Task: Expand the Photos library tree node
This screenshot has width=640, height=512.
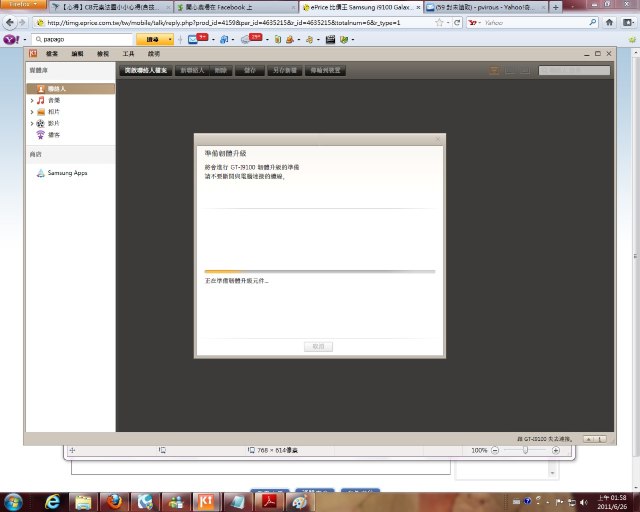Action: pyautogui.click(x=32, y=111)
